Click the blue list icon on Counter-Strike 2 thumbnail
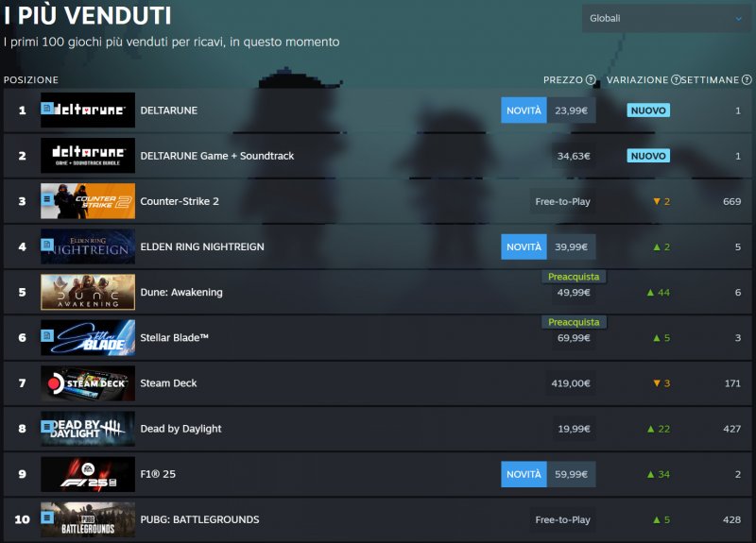Viewport: 756px width, 543px height. coord(46,198)
